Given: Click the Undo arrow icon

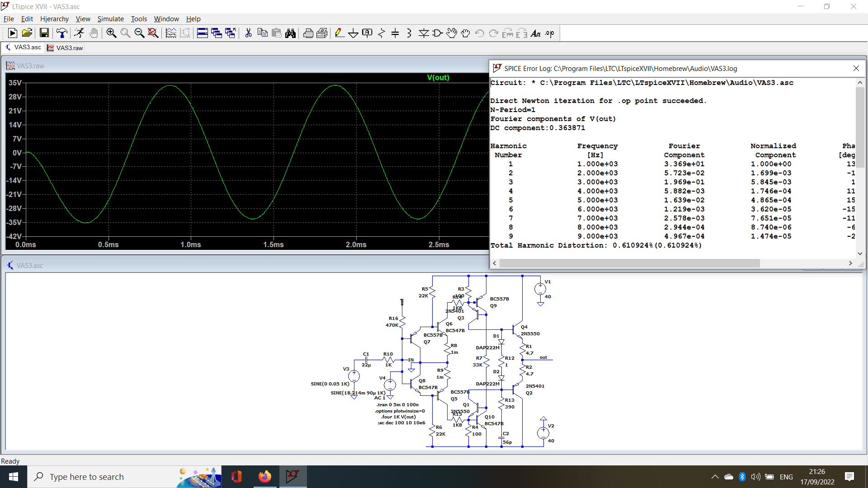Looking at the screenshot, I should coord(480,33).
